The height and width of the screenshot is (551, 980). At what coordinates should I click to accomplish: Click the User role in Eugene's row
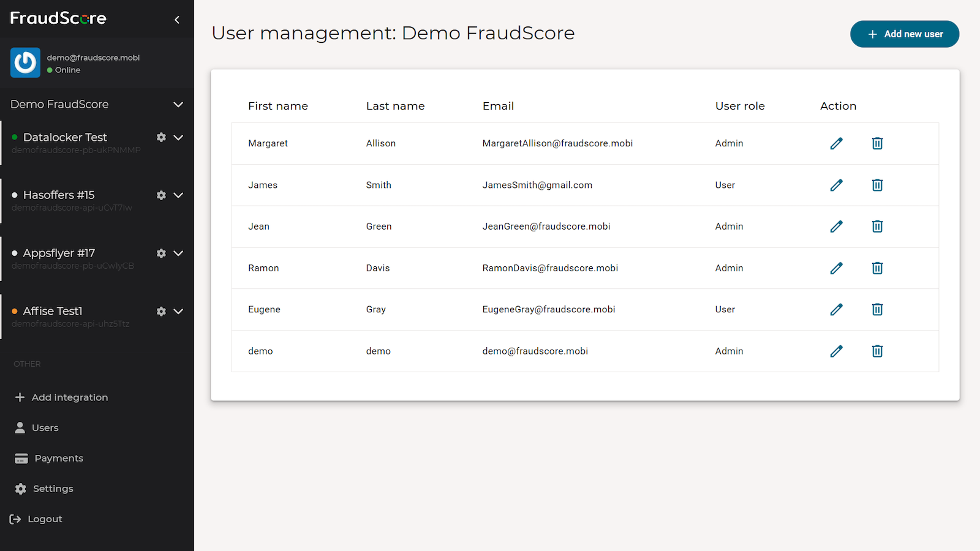(725, 309)
